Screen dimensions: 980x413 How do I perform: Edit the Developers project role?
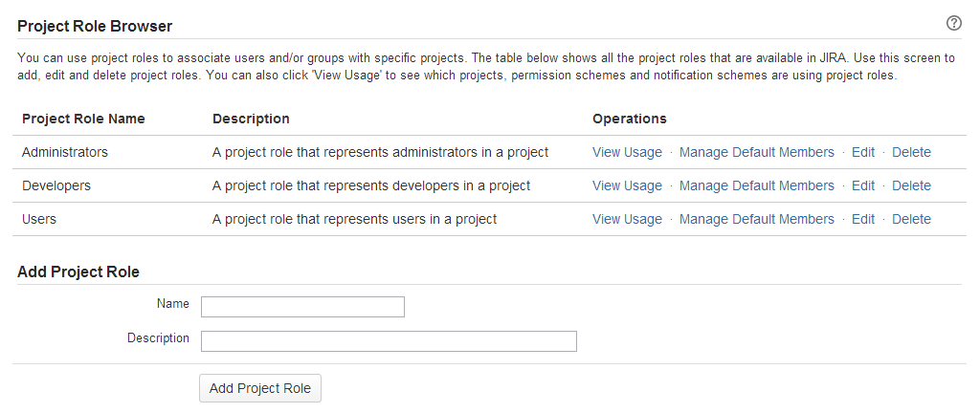863,185
